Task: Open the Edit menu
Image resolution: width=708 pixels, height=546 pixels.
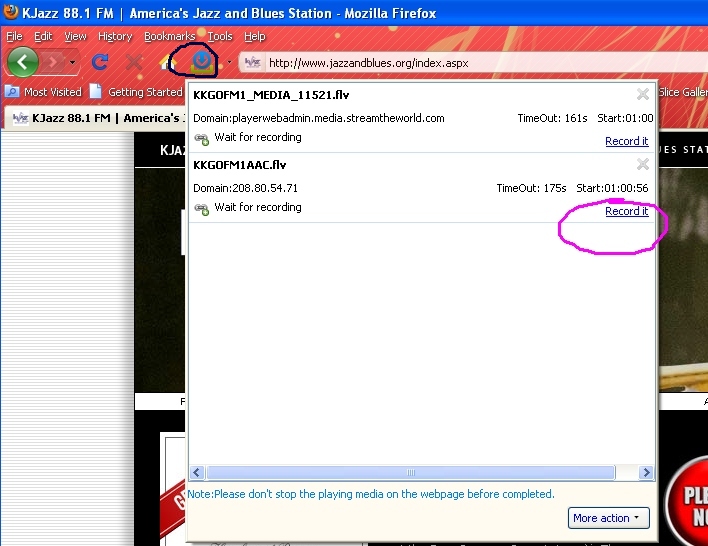Action: pyautogui.click(x=43, y=36)
